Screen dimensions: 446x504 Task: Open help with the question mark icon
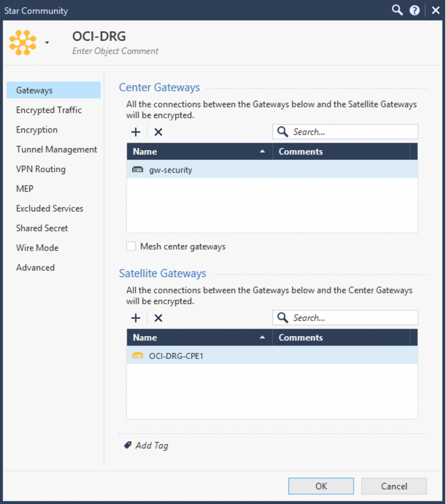tap(415, 10)
